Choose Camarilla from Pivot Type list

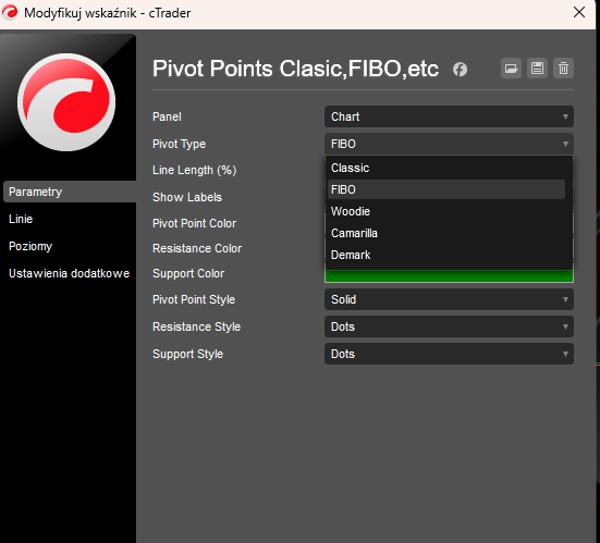[446, 233]
